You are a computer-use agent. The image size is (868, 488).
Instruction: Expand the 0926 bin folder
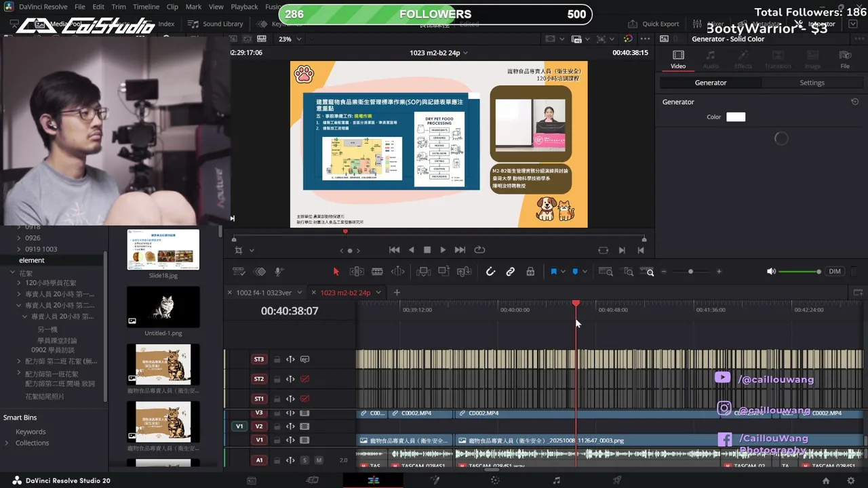19,238
